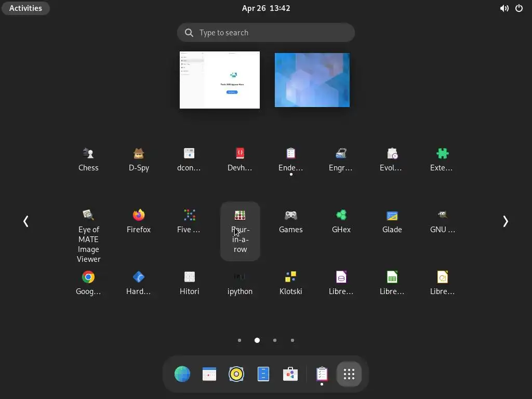Launch the Devhelp app
The width and height of the screenshot is (532, 399).
pyautogui.click(x=240, y=159)
